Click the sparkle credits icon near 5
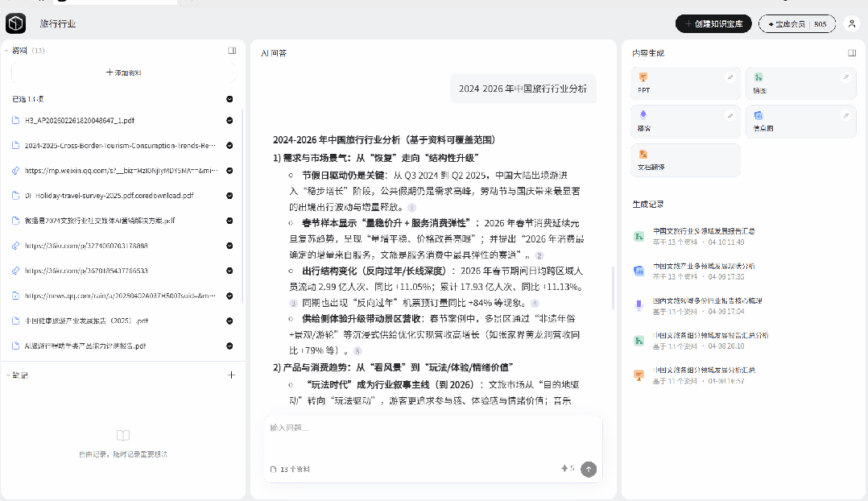Viewport: 868px width, 501px height. pos(564,468)
